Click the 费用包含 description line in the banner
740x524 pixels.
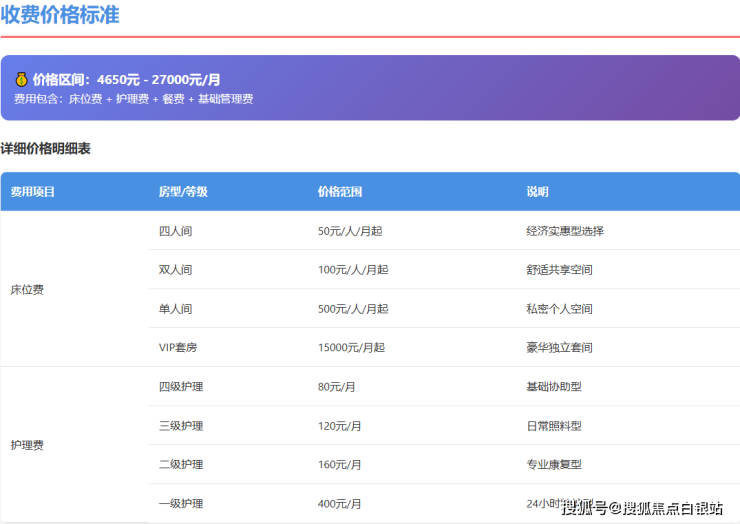(133, 99)
